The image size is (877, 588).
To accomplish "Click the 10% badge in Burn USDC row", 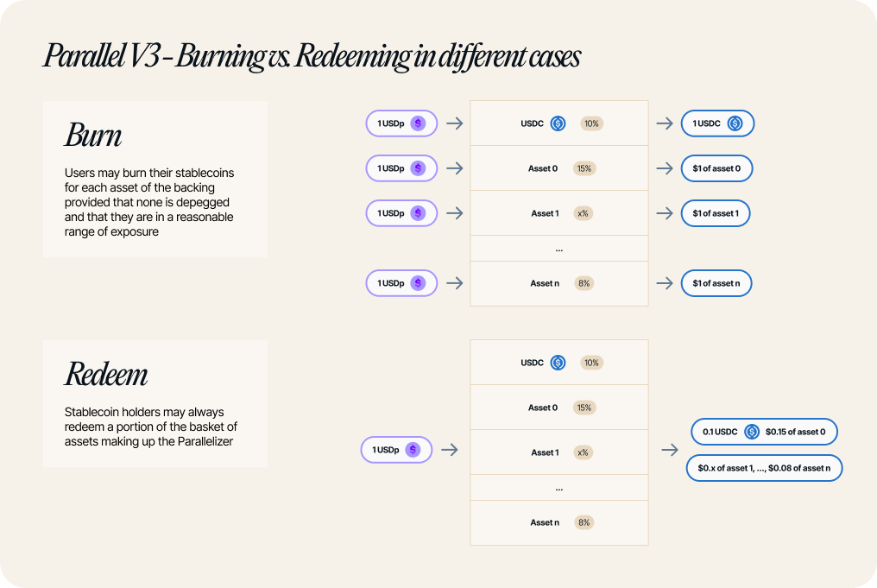I will [591, 123].
